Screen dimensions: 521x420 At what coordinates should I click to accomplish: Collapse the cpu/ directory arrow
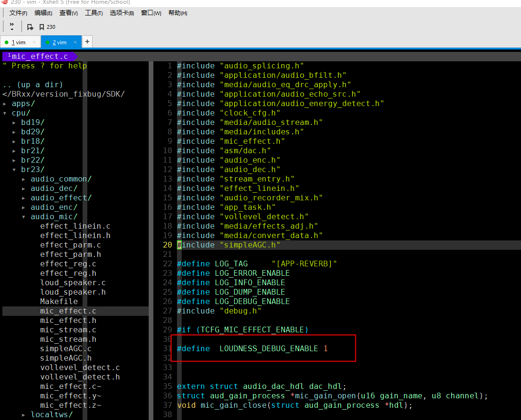(5, 113)
